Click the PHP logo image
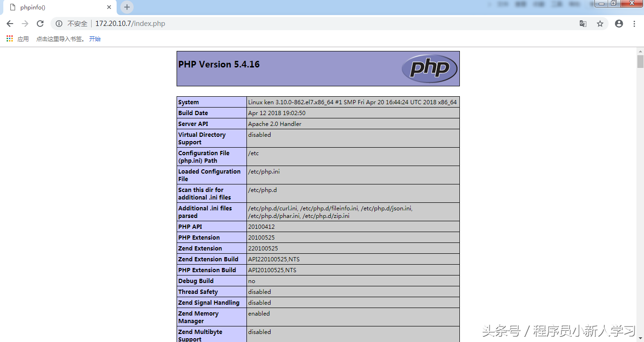This screenshot has height=342, width=644. coord(430,68)
